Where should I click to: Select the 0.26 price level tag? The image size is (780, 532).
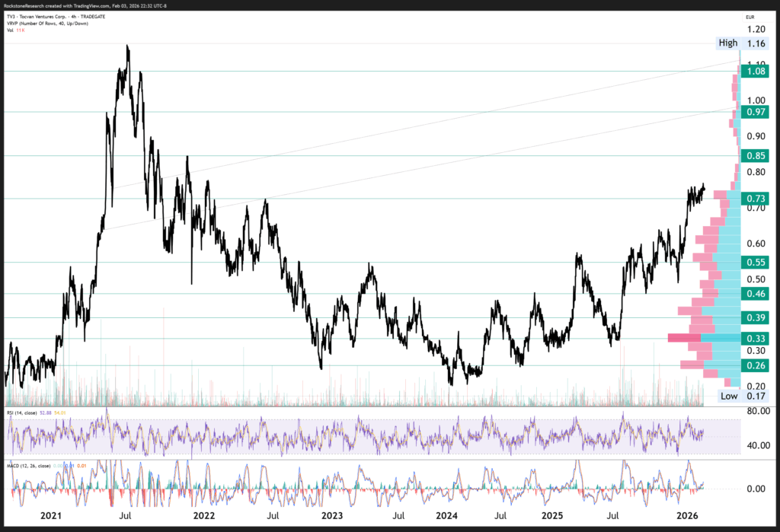(x=756, y=365)
